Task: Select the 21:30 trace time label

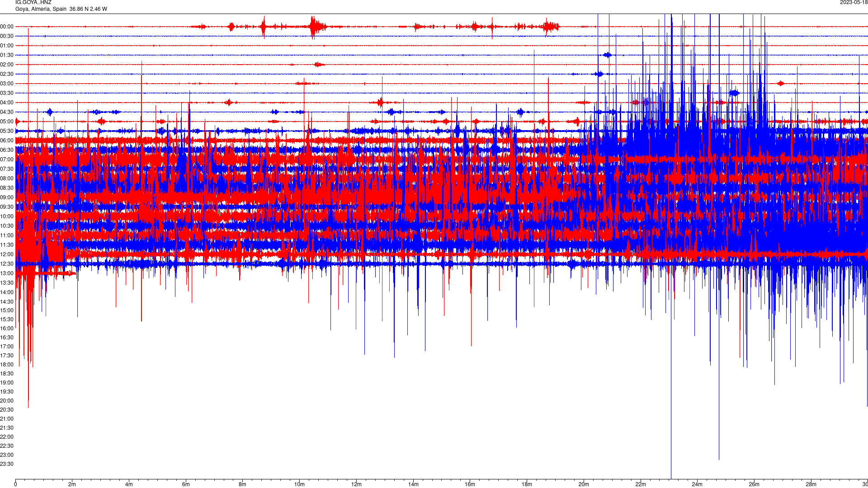Action: click(7, 428)
